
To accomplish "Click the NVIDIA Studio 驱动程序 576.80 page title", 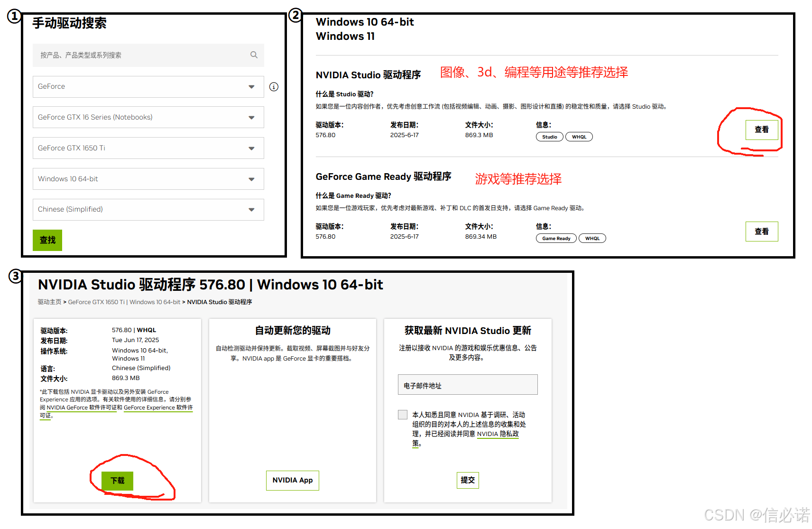I will [x=211, y=285].
